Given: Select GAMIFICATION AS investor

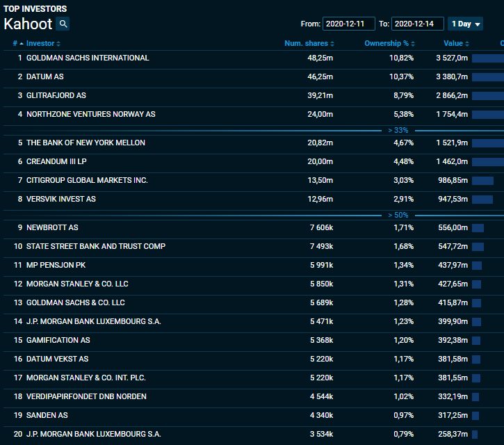Looking at the screenshot, I should pyautogui.click(x=58, y=340).
